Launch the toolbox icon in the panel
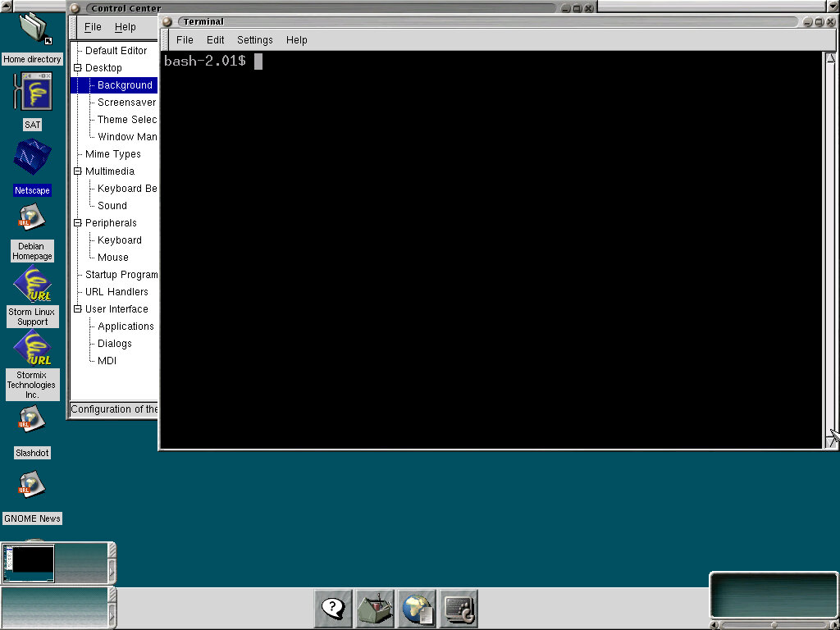Screen dimensions: 840x630 (375, 609)
